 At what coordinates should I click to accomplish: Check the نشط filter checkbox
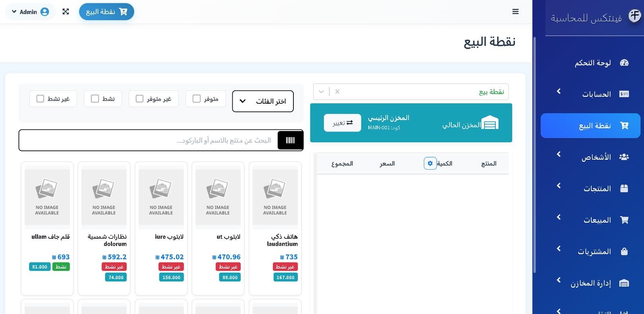(95, 99)
